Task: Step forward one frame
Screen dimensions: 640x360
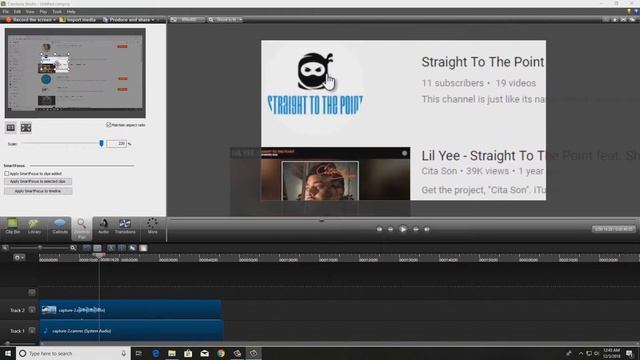Action: click(416, 229)
